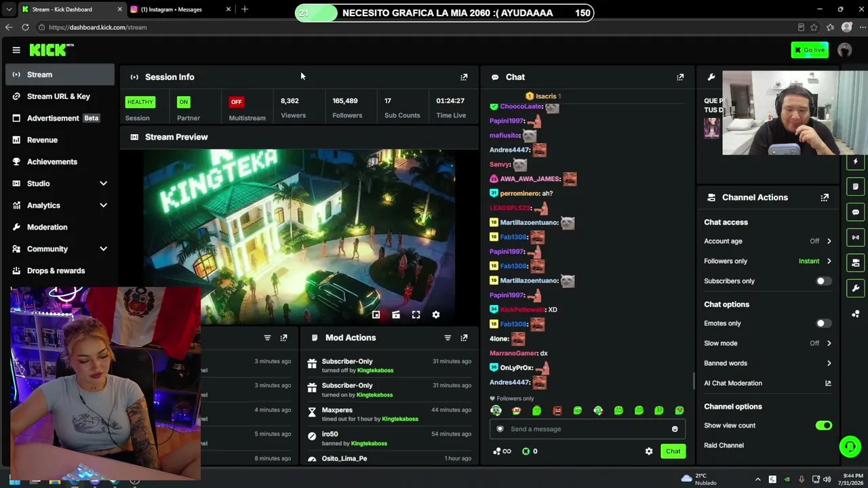Screen dimensions: 868x488
Task: Open the stream preview settings gear
Action: click(x=436, y=314)
